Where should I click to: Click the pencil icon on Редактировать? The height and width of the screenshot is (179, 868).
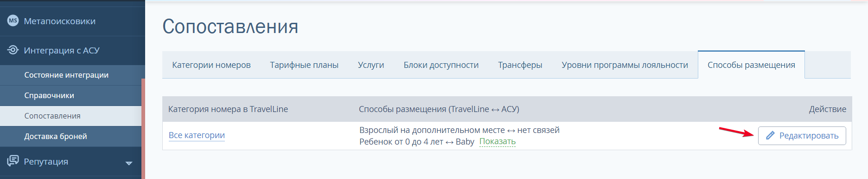770,135
